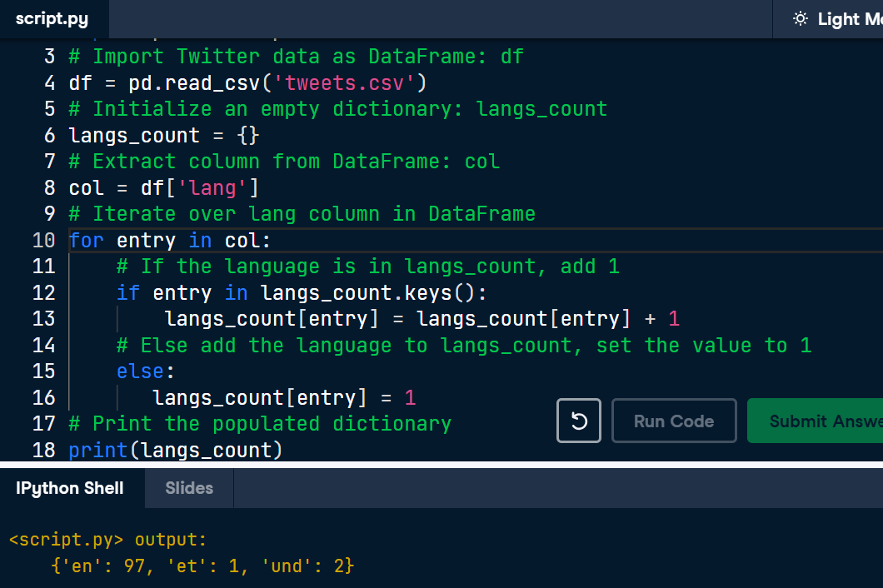Click the '# Extract column from DataFrame' comment on line 7
This screenshot has width=883, height=588.
(x=284, y=162)
